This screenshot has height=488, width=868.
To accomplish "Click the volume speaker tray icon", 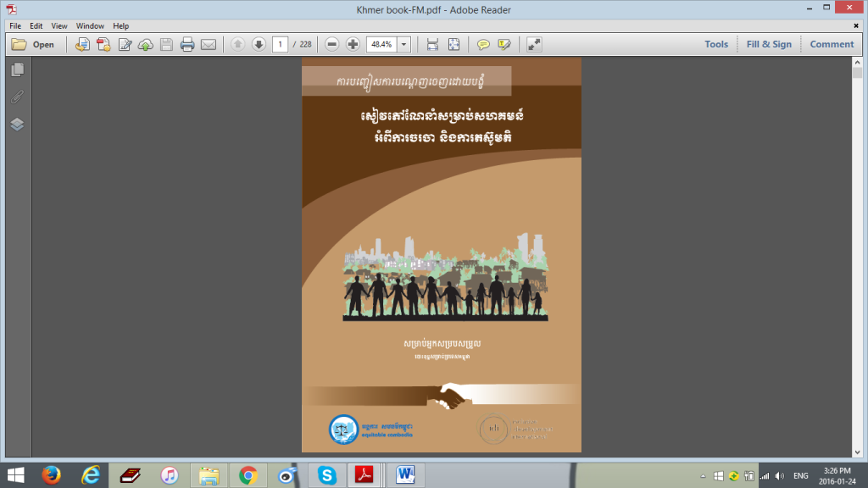I will pos(780,476).
